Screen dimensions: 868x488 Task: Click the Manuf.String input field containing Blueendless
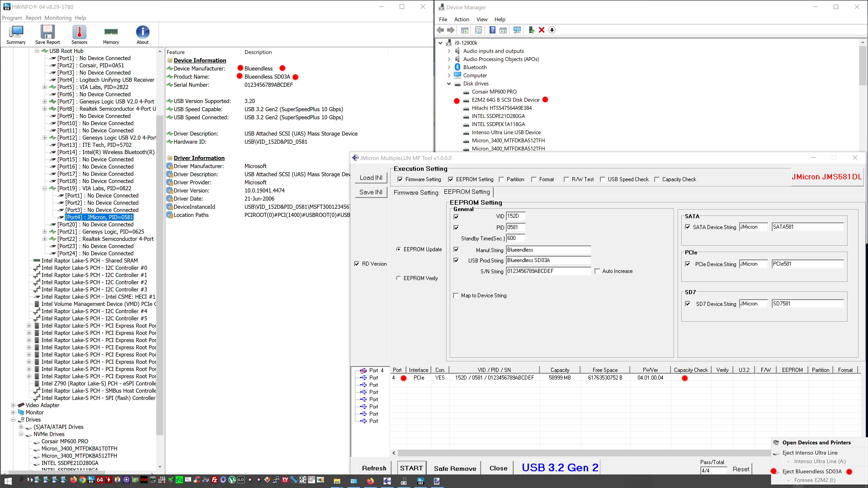click(548, 250)
